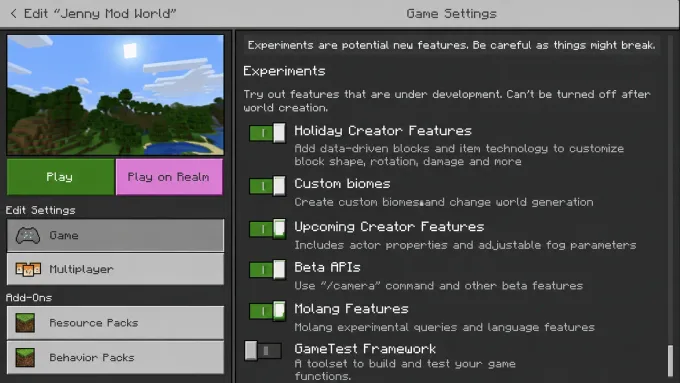The width and height of the screenshot is (680, 383).
Task: Click the "Edit Settings" heading
Action: coord(40,210)
